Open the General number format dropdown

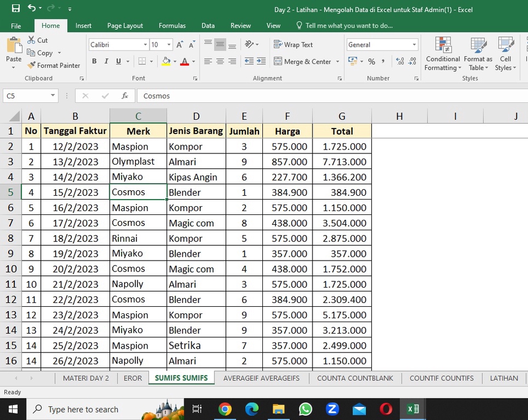pos(414,45)
